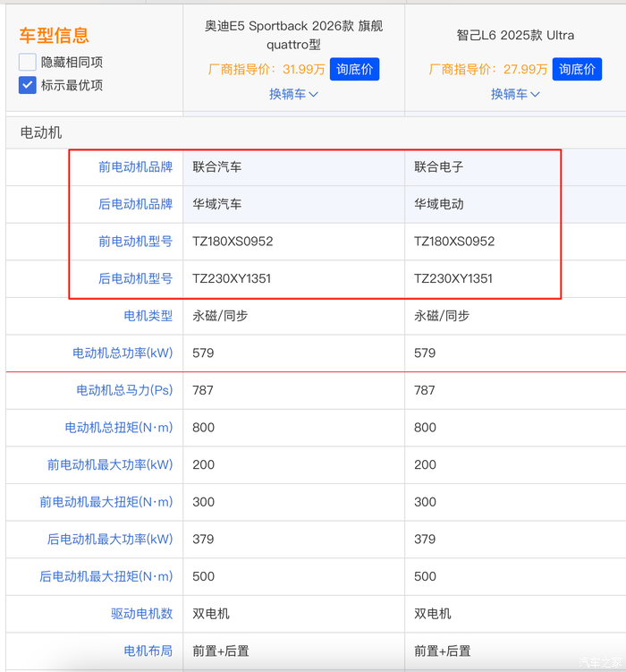The width and height of the screenshot is (626, 672).
Task: Click the 电动机总功率(kW) label
Action: coord(123,353)
